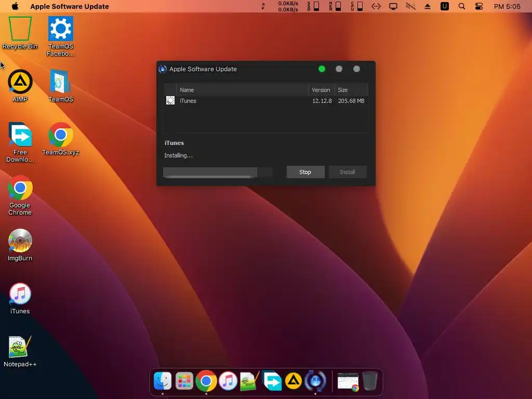Stop the iTunes installation
532x399 pixels.
click(305, 172)
